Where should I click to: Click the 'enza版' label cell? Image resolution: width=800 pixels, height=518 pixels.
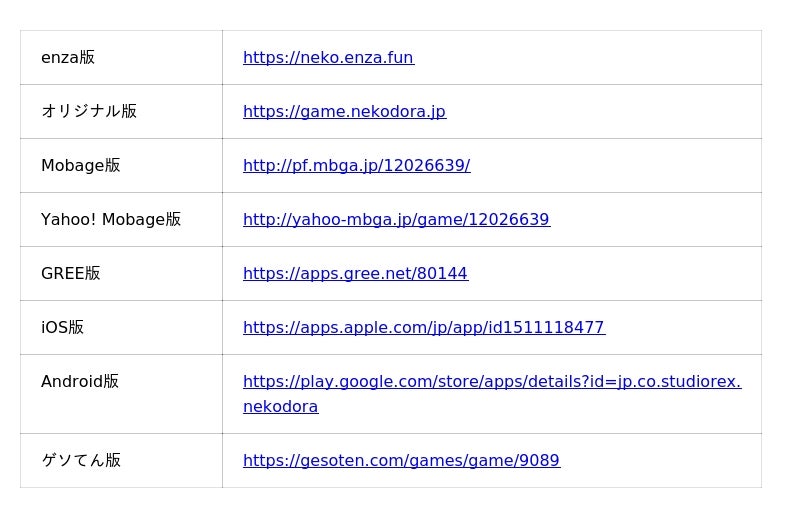point(68,58)
